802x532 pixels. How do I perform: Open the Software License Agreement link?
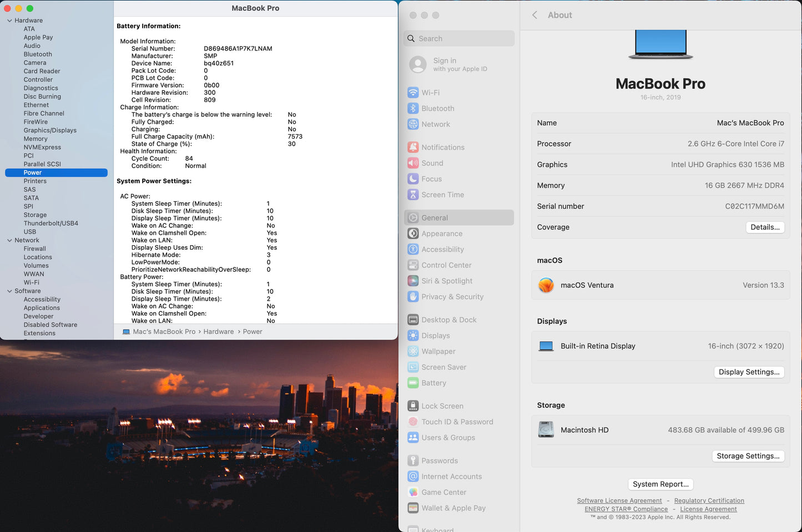click(x=619, y=501)
